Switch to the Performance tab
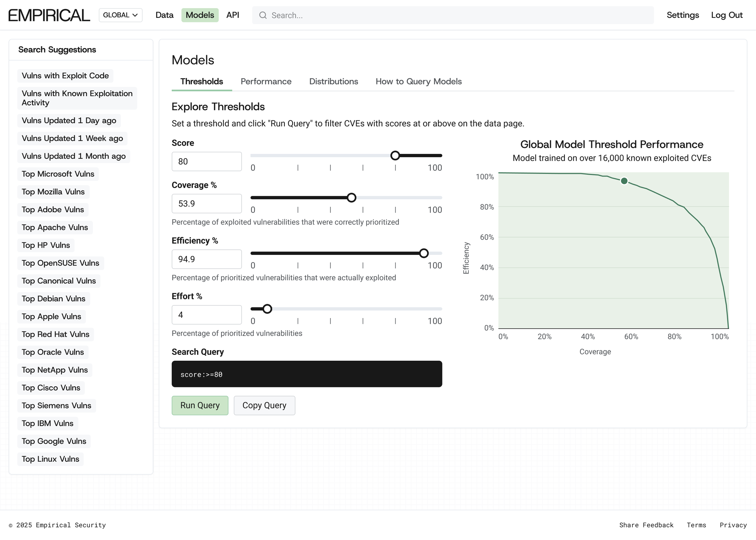The height and width of the screenshot is (540, 756). point(266,81)
